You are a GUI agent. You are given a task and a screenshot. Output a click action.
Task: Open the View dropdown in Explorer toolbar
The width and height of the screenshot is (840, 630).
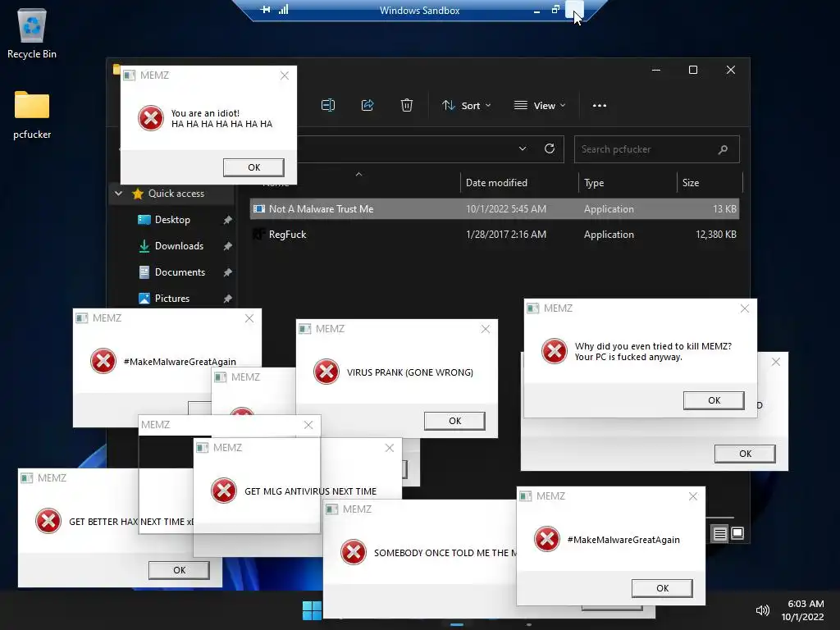540,106
